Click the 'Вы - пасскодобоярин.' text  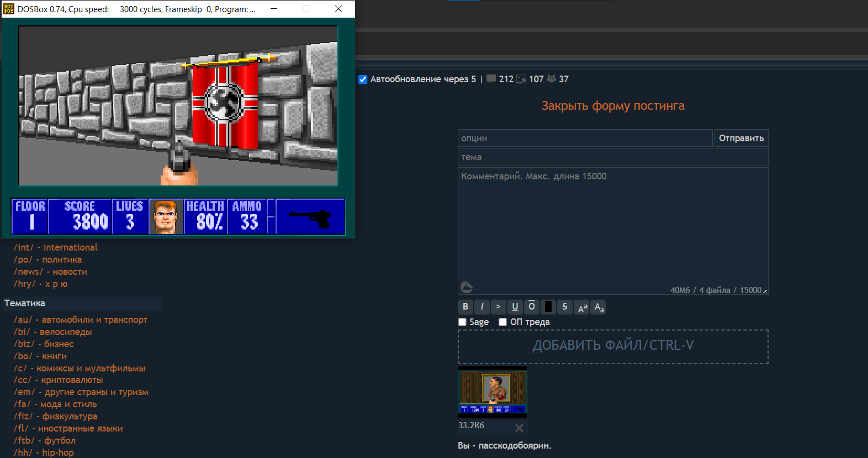coord(505,445)
